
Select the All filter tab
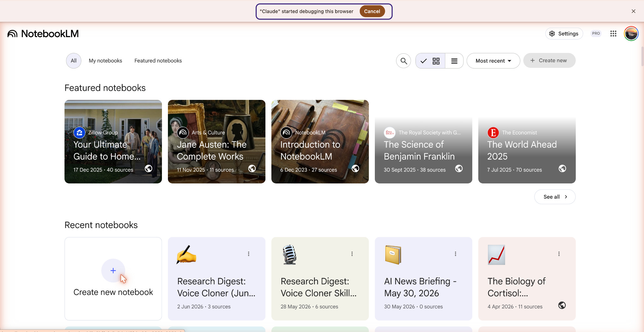[x=74, y=61]
